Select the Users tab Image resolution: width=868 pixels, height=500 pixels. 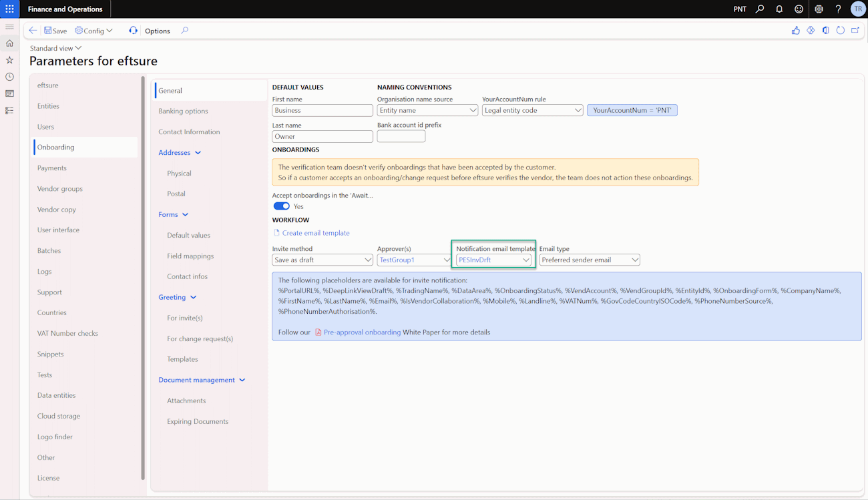click(85, 127)
